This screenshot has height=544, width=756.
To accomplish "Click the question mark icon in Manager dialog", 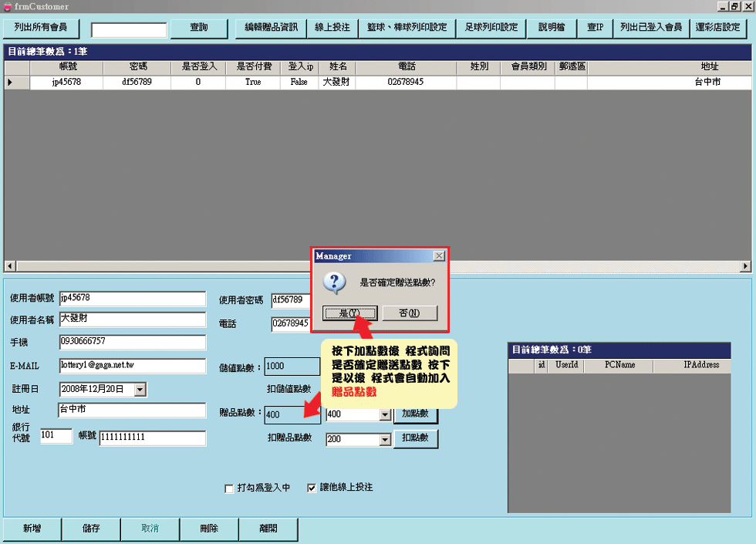I will [x=334, y=282].
